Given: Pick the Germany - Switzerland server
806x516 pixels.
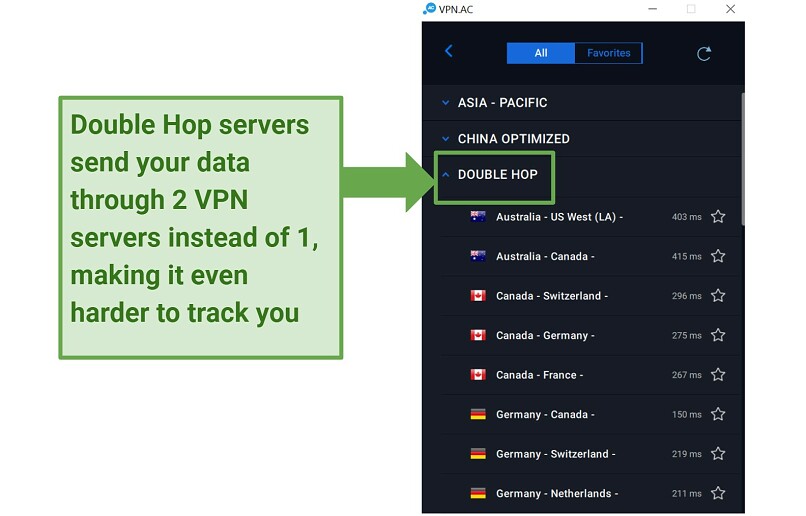Looking at the screenshot, I should [590, 454].
